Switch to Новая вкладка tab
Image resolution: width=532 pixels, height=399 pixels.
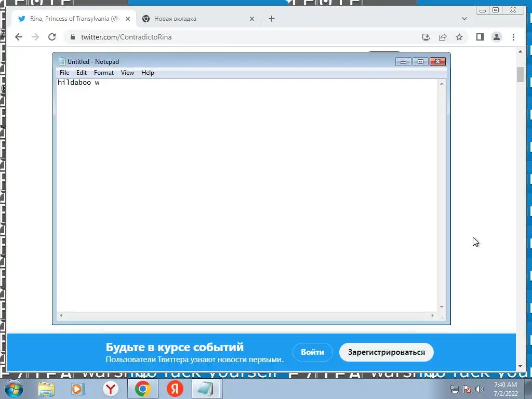198,19
